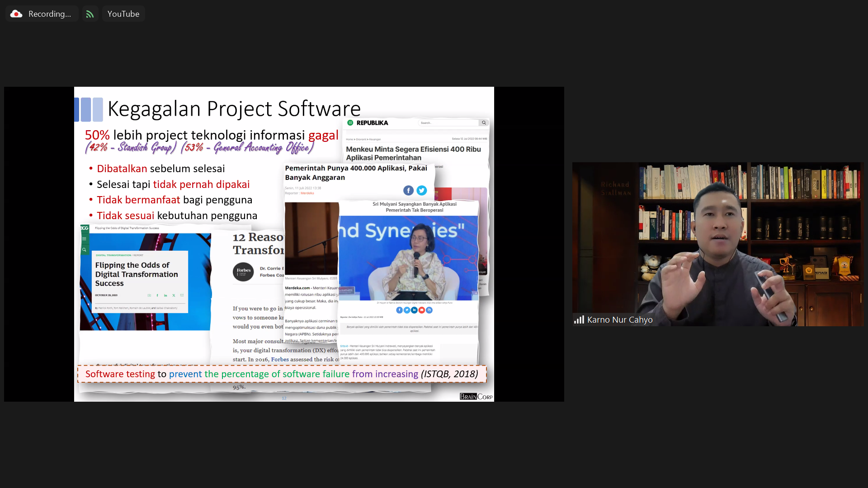
Task: Click the blue Forbes hyperlink in article text
Action: click(x=280, y=360)
